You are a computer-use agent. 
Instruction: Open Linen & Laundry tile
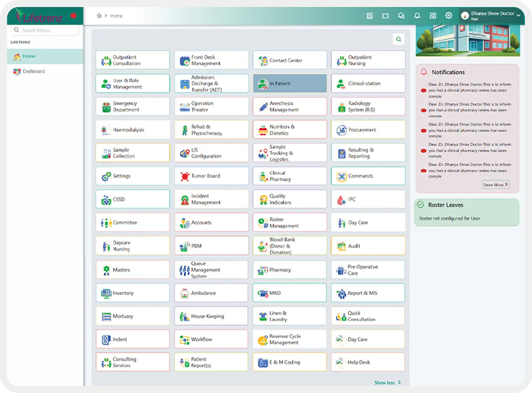[x=290, y=316]
